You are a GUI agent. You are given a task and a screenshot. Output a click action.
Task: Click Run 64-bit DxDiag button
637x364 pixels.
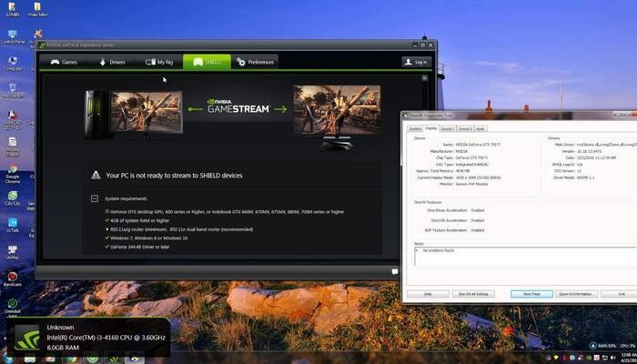473,294
